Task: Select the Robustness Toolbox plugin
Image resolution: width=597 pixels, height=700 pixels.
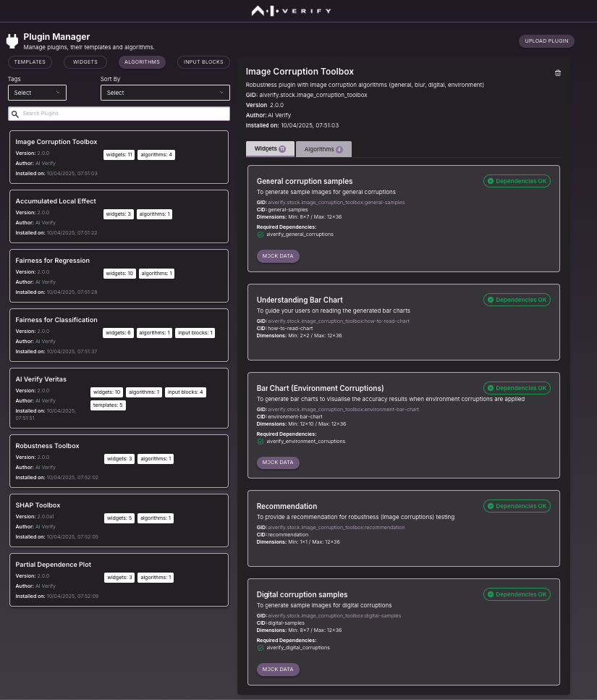Action: 119,461
